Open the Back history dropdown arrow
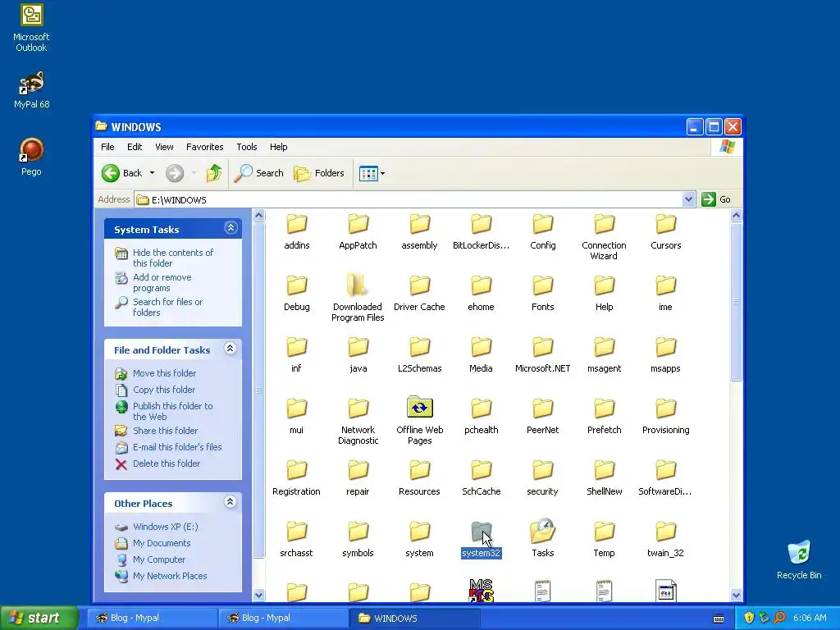The image size is (840, 630). click(x=152, y=173)
